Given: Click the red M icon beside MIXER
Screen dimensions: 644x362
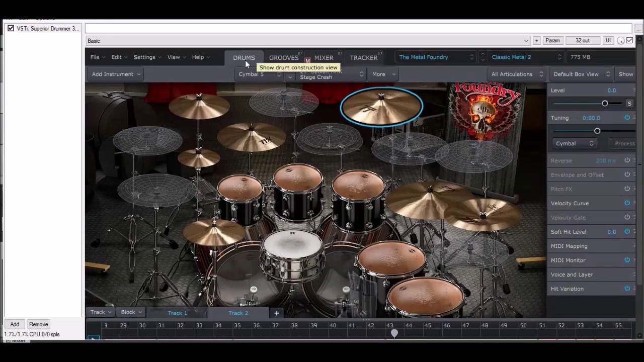Looking at the screenshot, I should point(307,60).
